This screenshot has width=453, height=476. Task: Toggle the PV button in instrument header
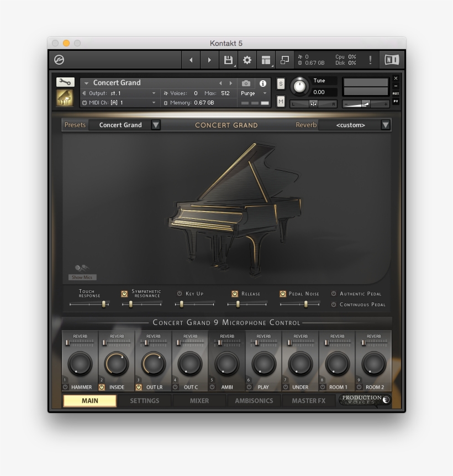396,101
